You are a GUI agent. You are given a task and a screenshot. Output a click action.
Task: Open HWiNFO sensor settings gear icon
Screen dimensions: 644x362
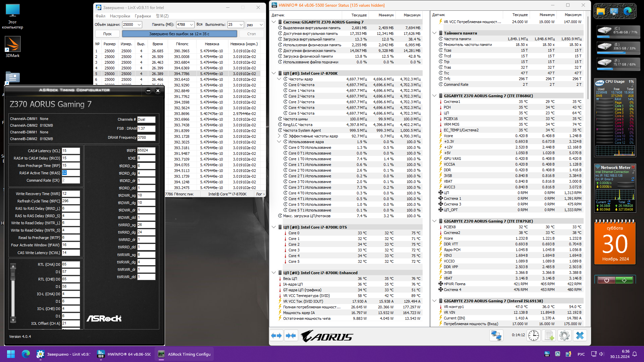pos(565,336)
